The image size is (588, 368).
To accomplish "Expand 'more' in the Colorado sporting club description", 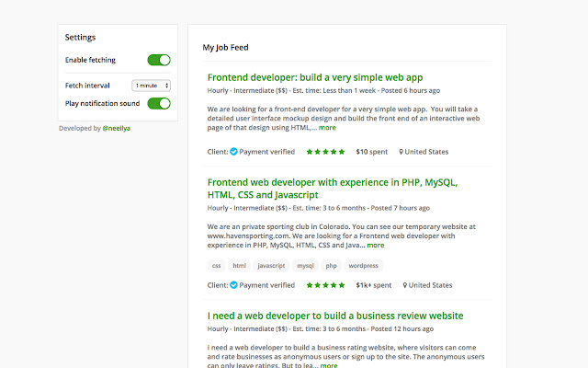I will pyautogui.click(x=376, y=246).
